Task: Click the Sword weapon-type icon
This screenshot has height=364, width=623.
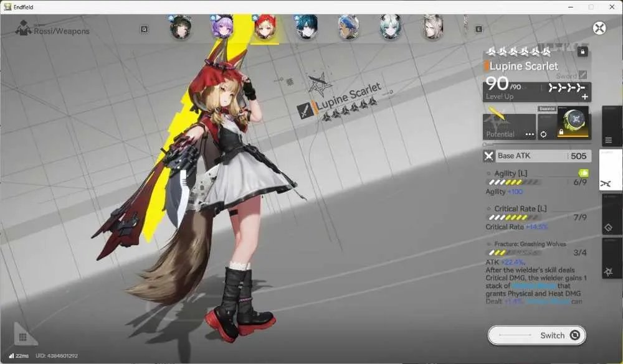Action: click(583, 75)
